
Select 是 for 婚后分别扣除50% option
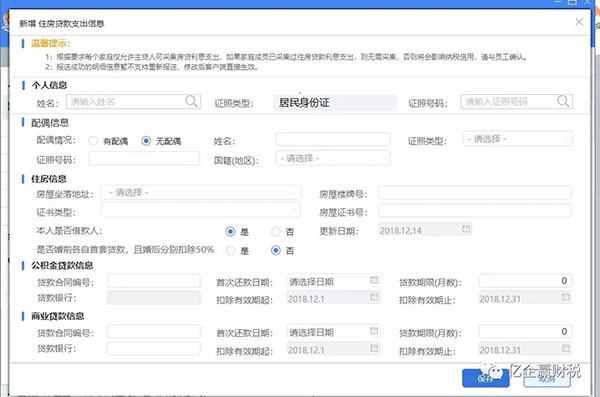point(230,251)
